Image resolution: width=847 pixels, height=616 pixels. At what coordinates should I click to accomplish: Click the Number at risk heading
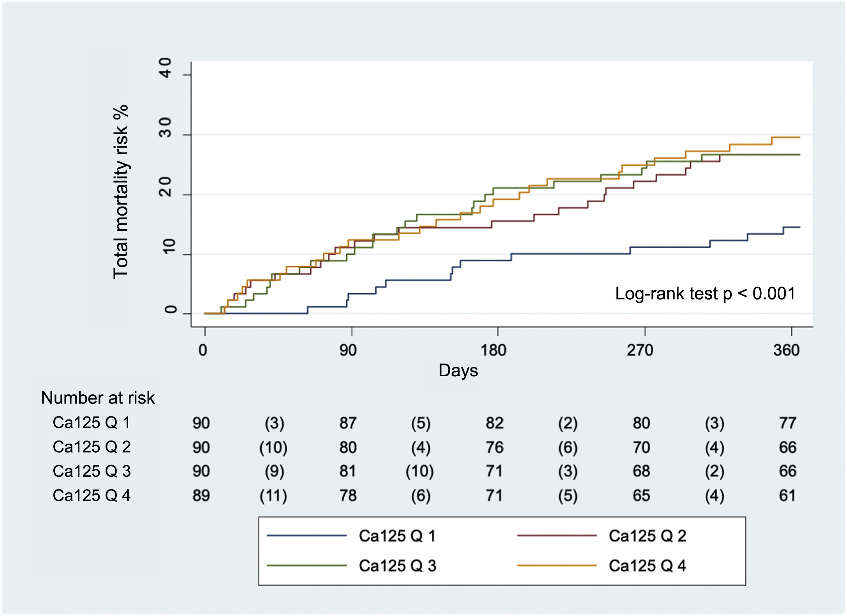pyautogui.click(x=98, y=398)
